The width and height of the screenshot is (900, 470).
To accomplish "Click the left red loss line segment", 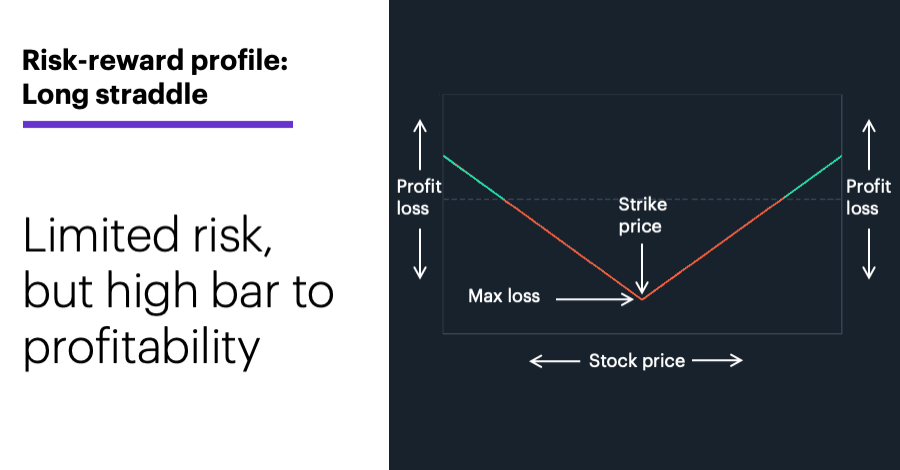I will 573,250.
